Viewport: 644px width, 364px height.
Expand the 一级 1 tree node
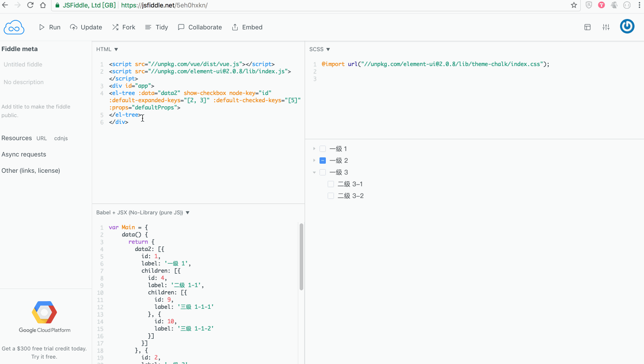[314, 148]
